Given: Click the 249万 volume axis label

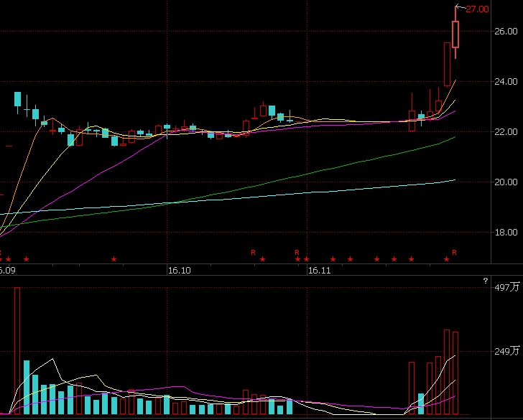Looking at the screenshot, I should pyautogui.click(x=507, y=351).
